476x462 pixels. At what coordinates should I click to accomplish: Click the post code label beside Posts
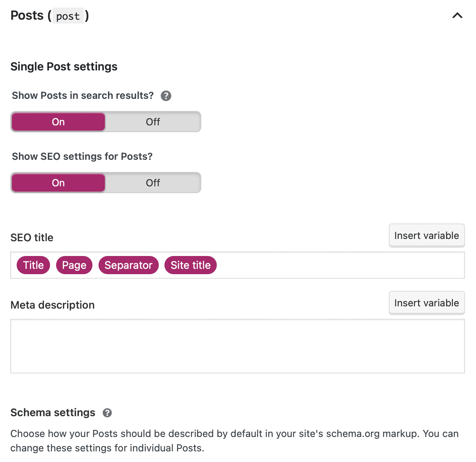click(68, 16)
